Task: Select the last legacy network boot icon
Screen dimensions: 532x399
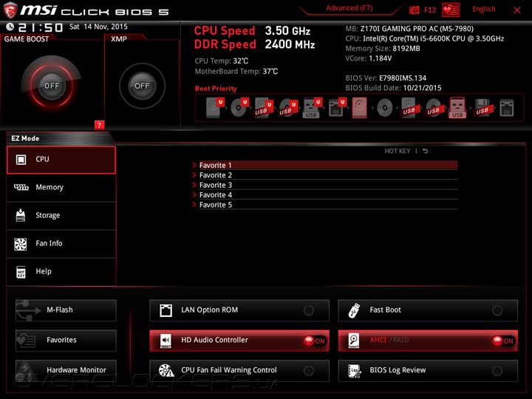Action: 507,108
